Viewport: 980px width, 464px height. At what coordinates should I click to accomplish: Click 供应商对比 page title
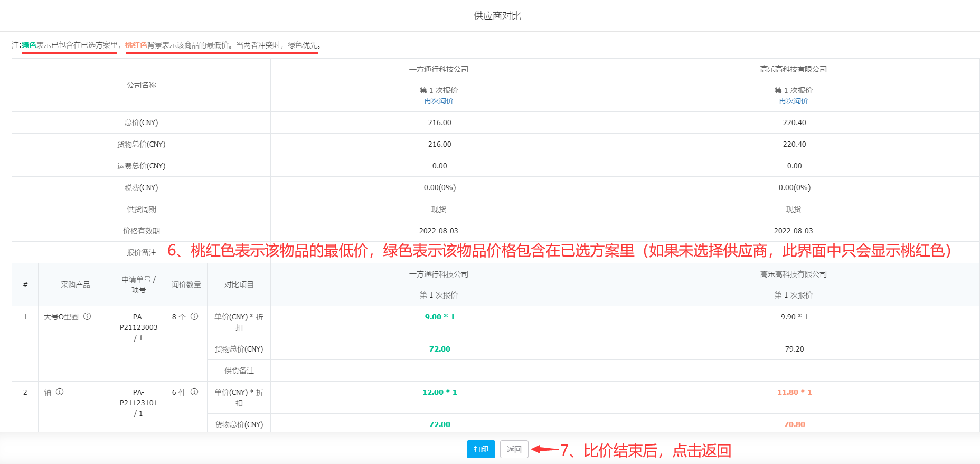pyautogui.click(x=497, y=16)
